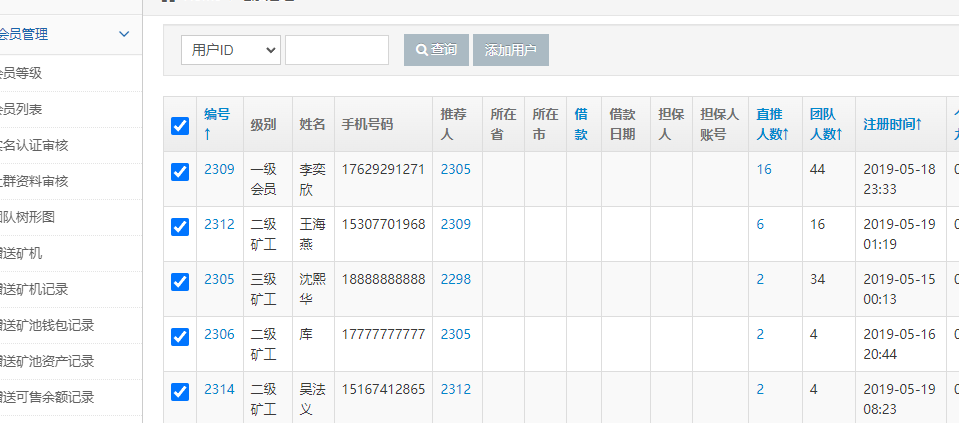Image resolution: width=959 pixels, height=423 pixels.
Task: Collapse the 会员管理 chevron arrow
Action: pos(124,34)
